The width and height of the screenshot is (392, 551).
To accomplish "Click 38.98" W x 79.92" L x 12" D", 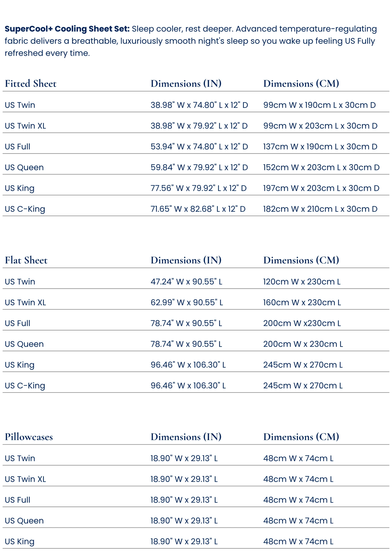I will [199, 126].
